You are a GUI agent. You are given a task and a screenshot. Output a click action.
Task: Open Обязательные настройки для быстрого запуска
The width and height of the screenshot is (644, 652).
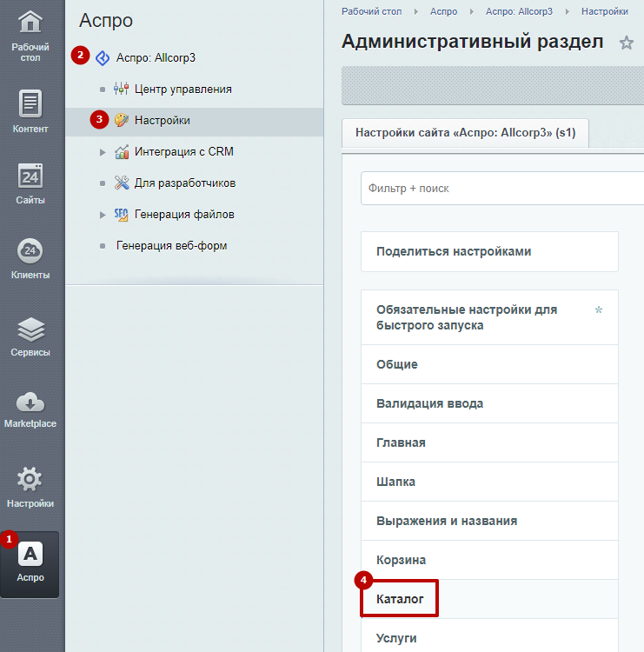[x=489, y=317]
